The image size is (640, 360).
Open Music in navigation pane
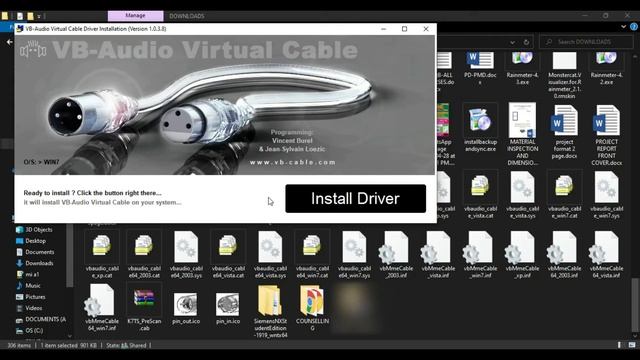28,286
